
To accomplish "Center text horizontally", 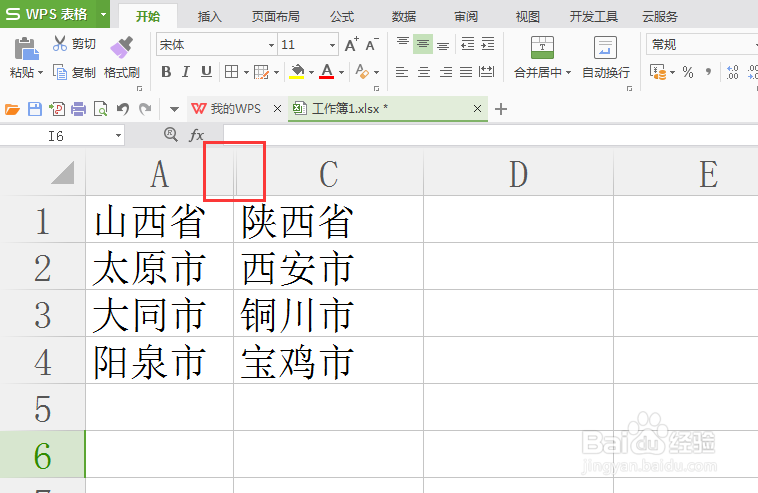I will [x=423, y=72].
